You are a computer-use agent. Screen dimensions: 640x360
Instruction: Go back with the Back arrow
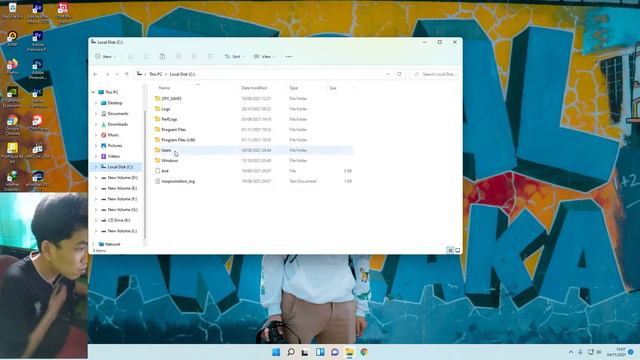[x=96, y=74]
